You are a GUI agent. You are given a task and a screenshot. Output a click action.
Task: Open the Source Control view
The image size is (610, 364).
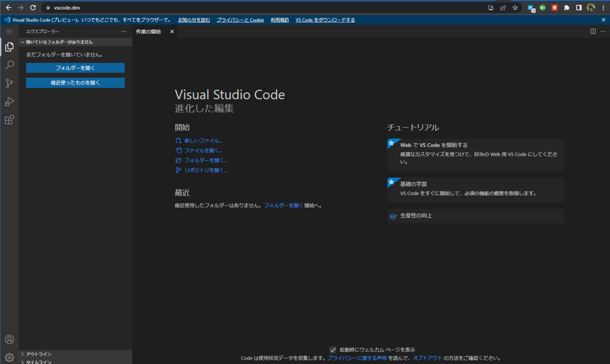click(9, 83)
